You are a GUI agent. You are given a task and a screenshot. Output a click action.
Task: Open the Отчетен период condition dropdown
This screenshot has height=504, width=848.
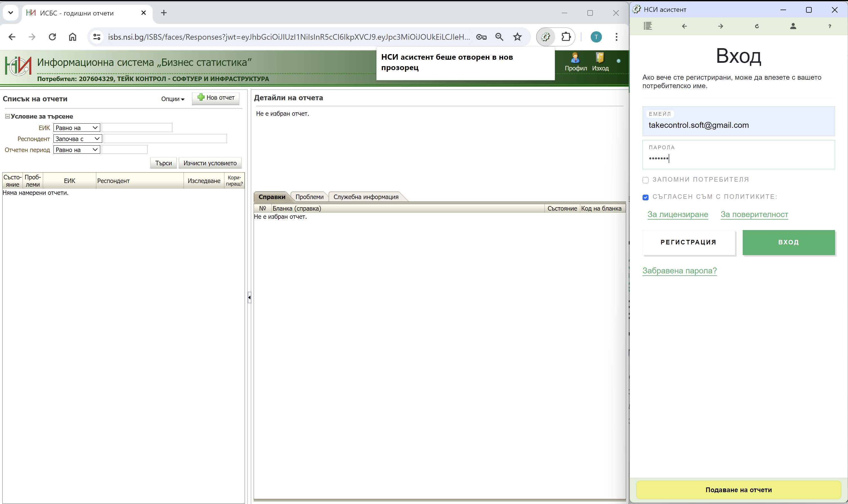click(x=77, y=150)
